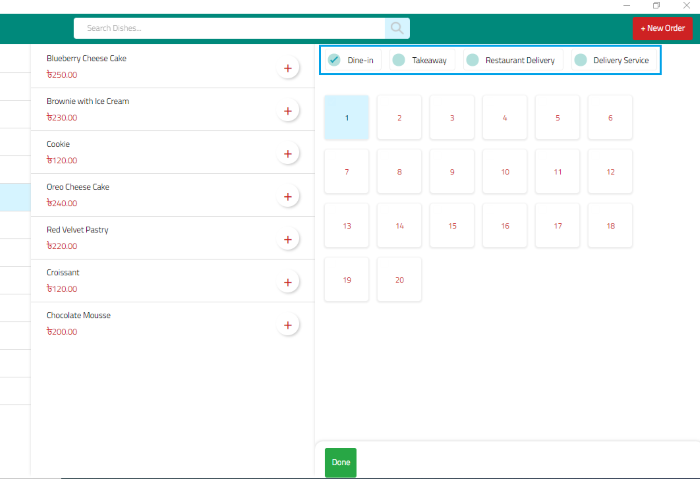Click the search magnifier icon

coord(397,28)
